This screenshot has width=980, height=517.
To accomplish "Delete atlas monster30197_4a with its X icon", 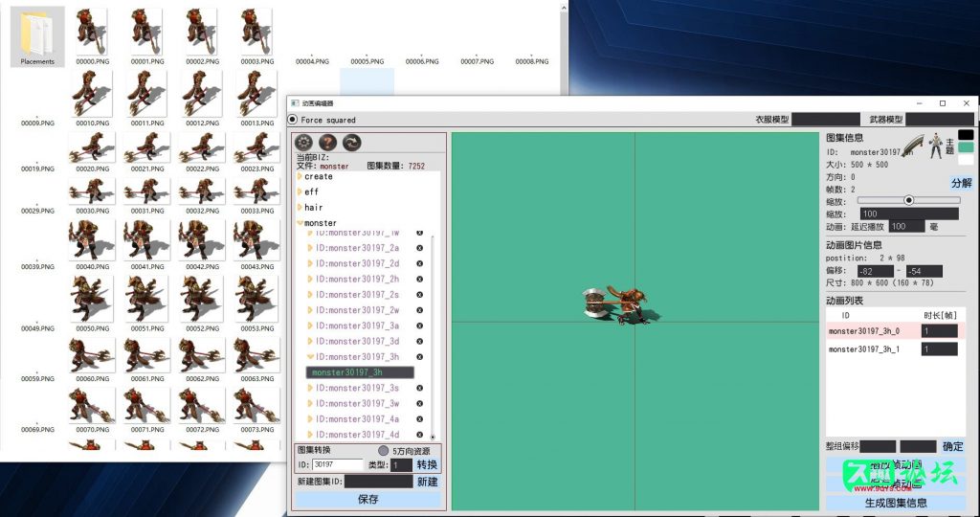I will point(419,419).
